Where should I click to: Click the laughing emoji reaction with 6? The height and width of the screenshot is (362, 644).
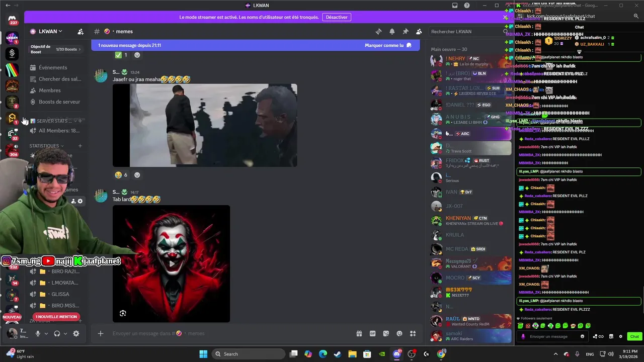click(121, 175)
